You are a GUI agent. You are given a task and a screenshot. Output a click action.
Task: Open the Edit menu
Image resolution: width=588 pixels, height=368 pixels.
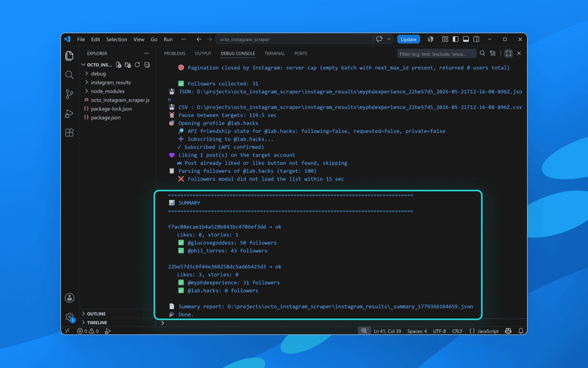point(96,39)
